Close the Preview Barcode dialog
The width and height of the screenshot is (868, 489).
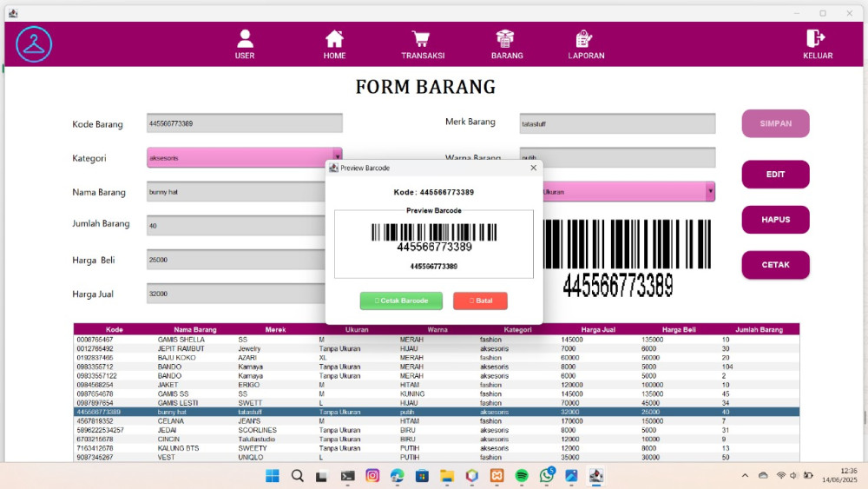click(533, 168)
